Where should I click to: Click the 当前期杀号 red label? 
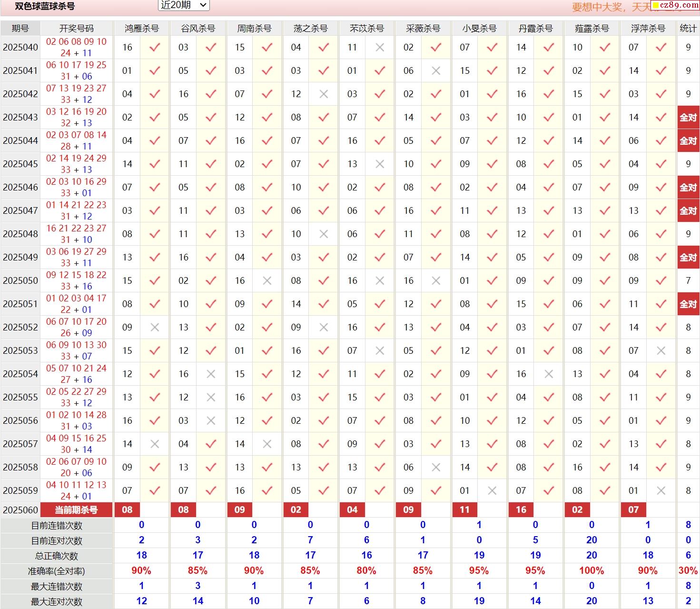pos(76,510)
